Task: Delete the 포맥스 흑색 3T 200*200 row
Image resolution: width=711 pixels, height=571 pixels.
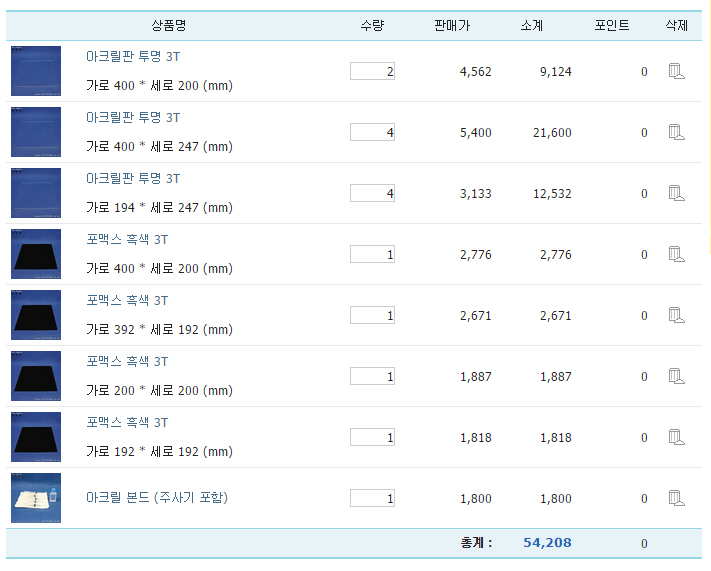Action: 677,376
